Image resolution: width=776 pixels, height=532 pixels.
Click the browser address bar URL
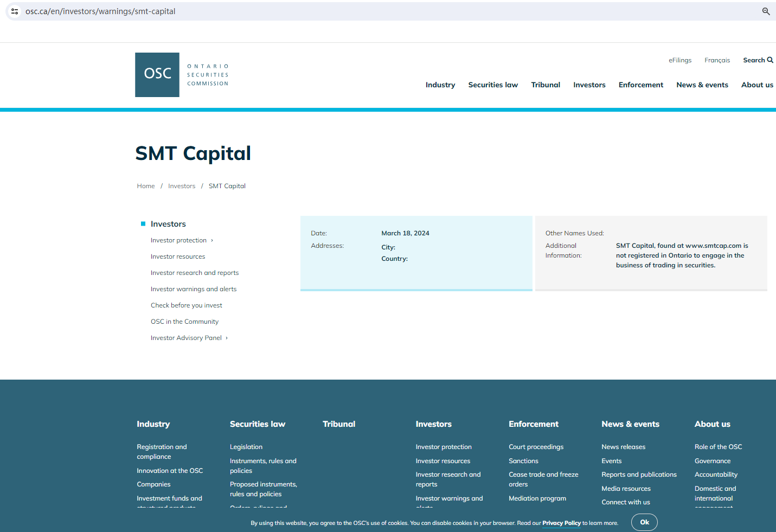(x=100, y=11)
